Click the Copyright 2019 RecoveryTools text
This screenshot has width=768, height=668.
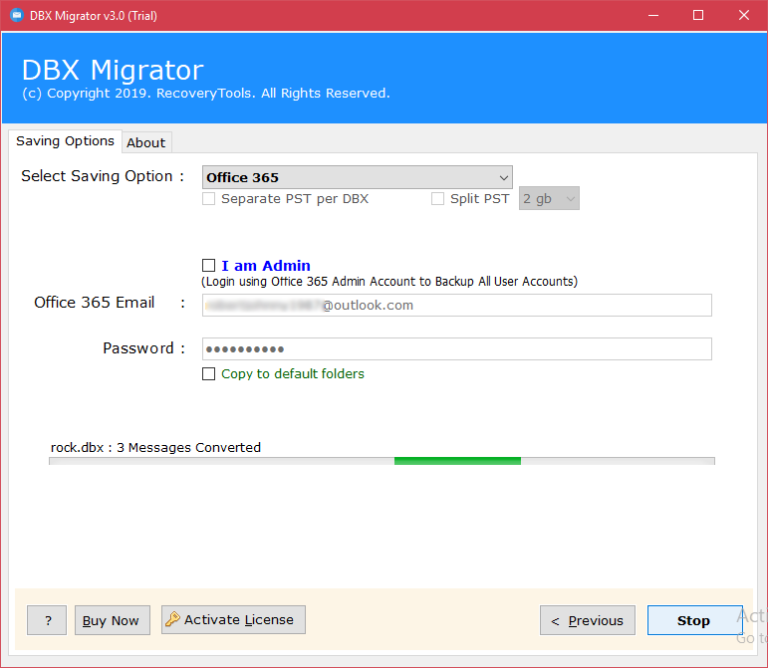point(206,93)
